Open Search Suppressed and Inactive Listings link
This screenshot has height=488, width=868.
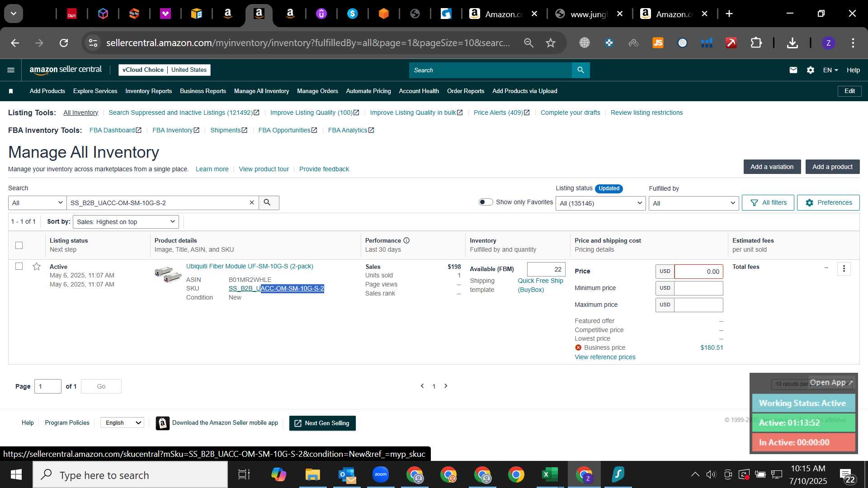point(184,113)
